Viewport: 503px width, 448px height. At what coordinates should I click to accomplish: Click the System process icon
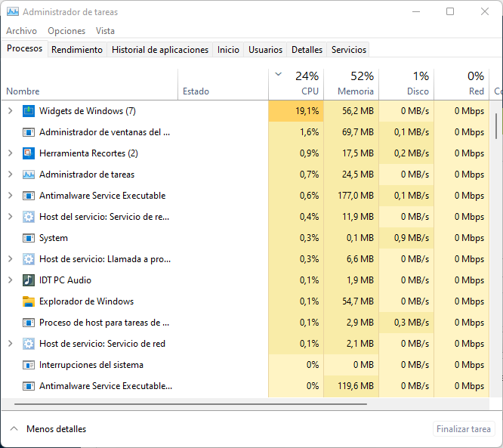point(29,238)
